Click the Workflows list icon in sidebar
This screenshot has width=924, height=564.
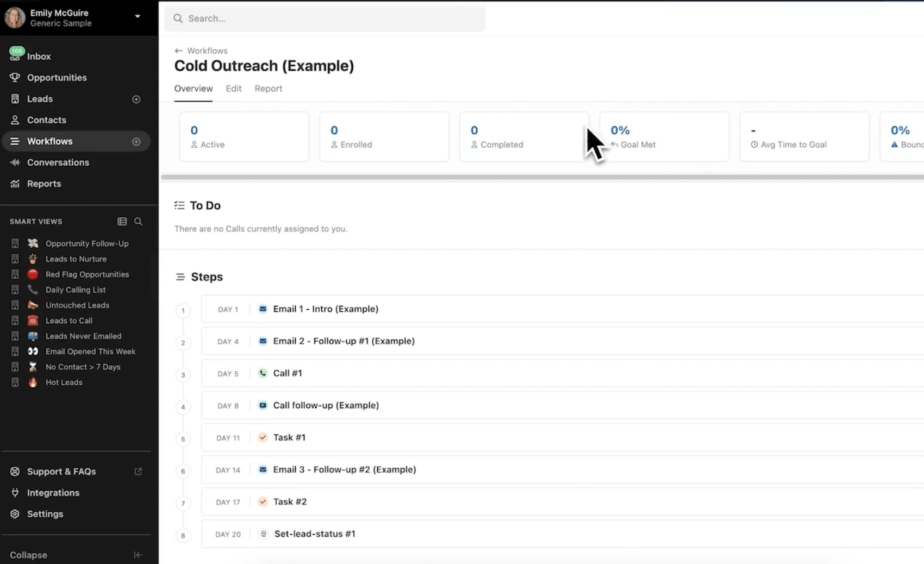(15, 141)
